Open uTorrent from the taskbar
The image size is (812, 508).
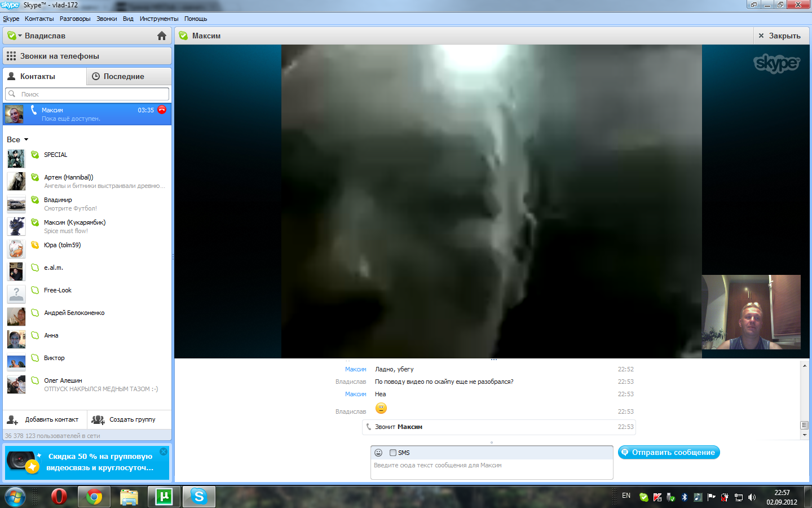click(x=164, y=497)
